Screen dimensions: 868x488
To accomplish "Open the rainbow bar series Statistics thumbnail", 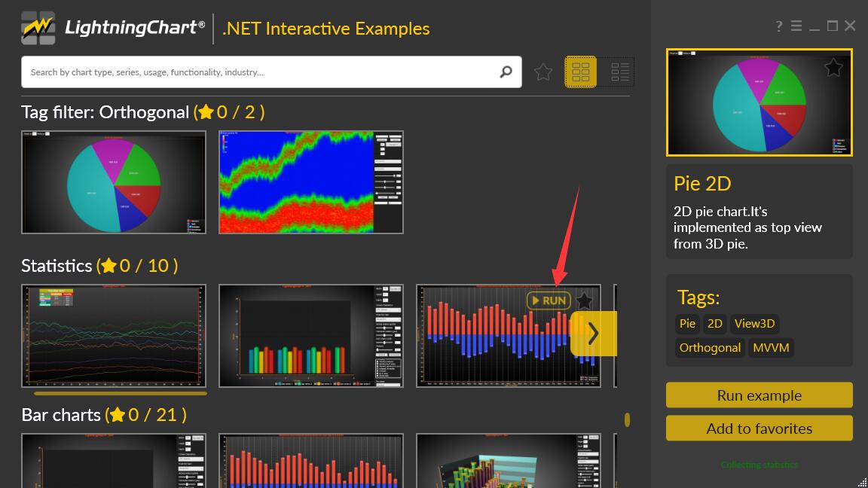I will (310, 336).
